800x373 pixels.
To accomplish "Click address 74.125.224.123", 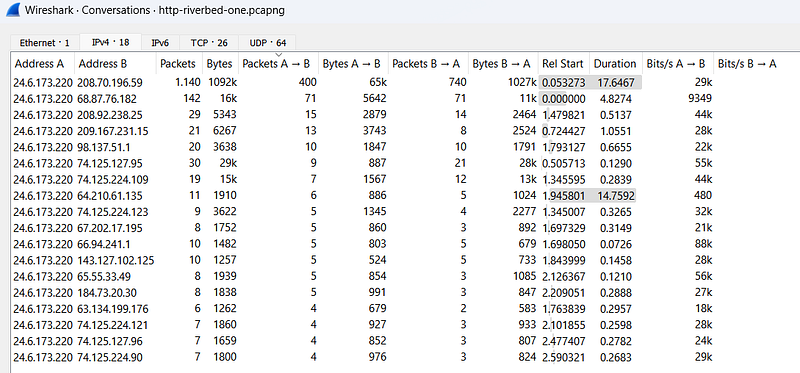I will (x=112, y=212).
